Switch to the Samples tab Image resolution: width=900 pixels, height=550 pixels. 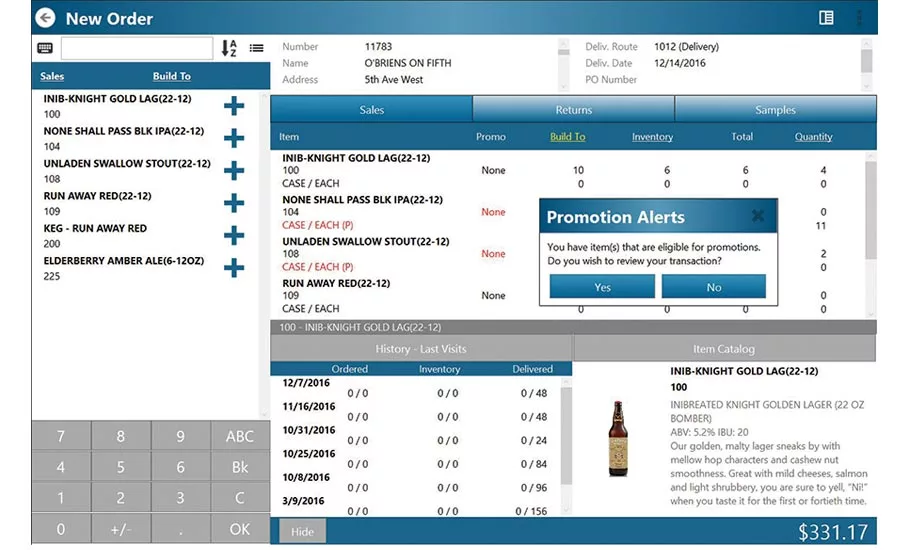pyautogui.click(x=775, y=109)
